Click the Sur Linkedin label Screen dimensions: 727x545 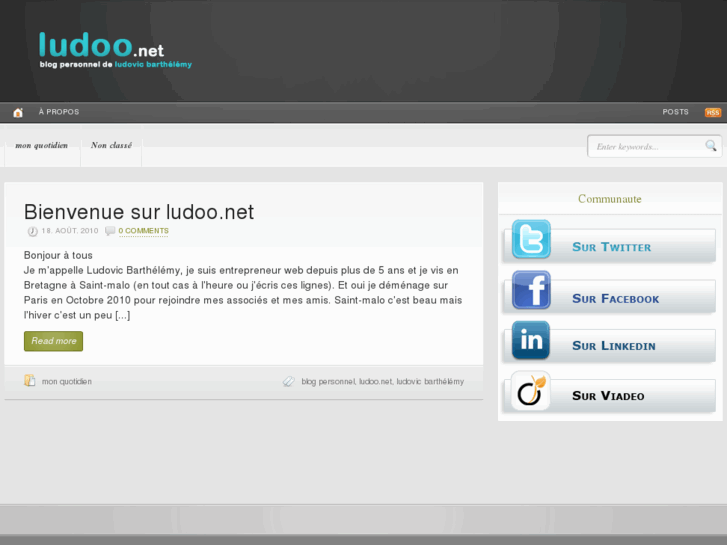[613, 346]
